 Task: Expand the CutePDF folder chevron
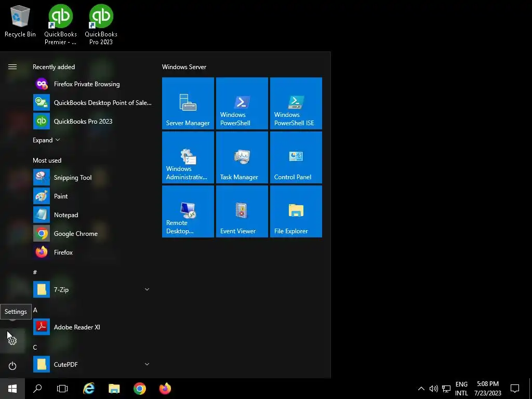(x=147, y=364)
